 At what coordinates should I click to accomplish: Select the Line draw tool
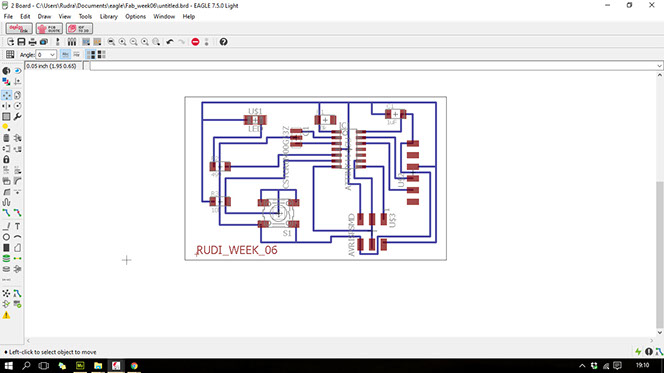click(x=6, y=227)
